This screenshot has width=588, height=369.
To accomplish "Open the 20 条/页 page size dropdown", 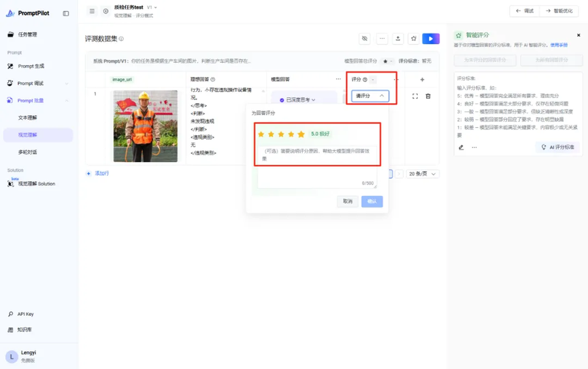I will coord(423,174).
